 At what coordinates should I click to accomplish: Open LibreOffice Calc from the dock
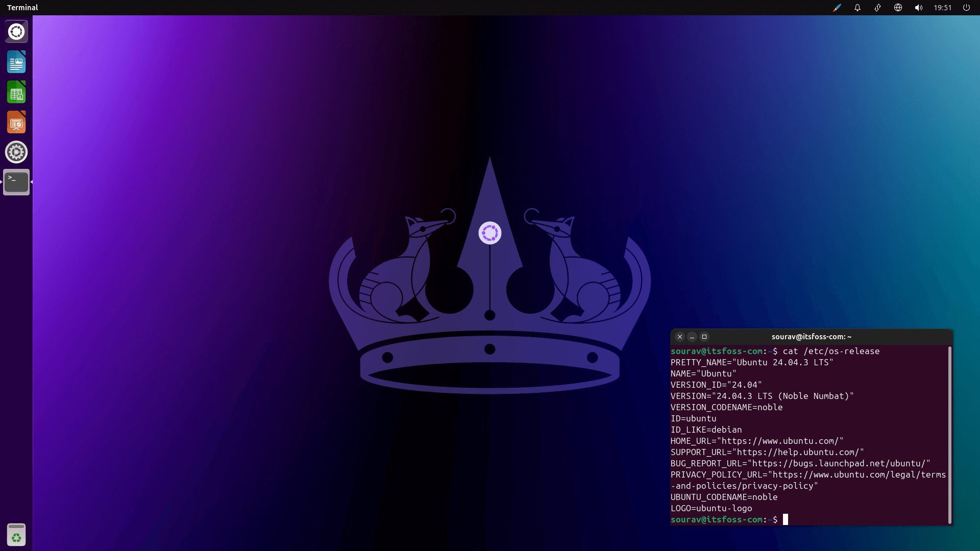pos(16,92)
